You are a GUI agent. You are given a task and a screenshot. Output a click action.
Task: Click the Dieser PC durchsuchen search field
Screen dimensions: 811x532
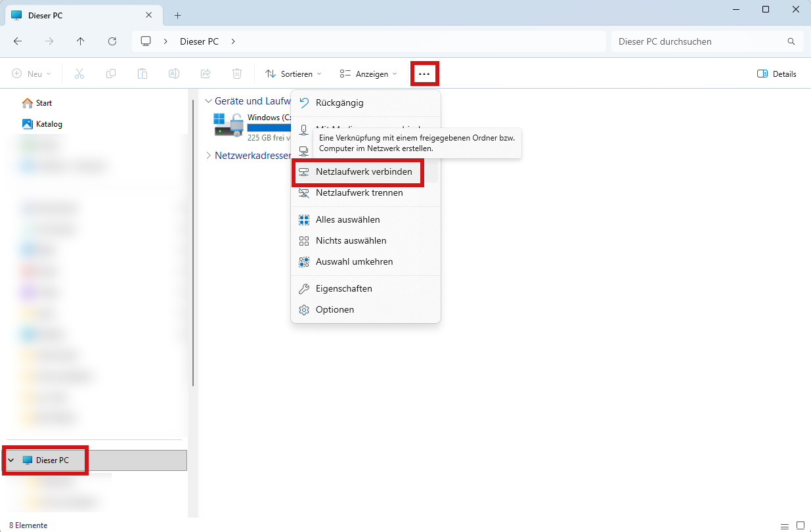click(699, 41)
